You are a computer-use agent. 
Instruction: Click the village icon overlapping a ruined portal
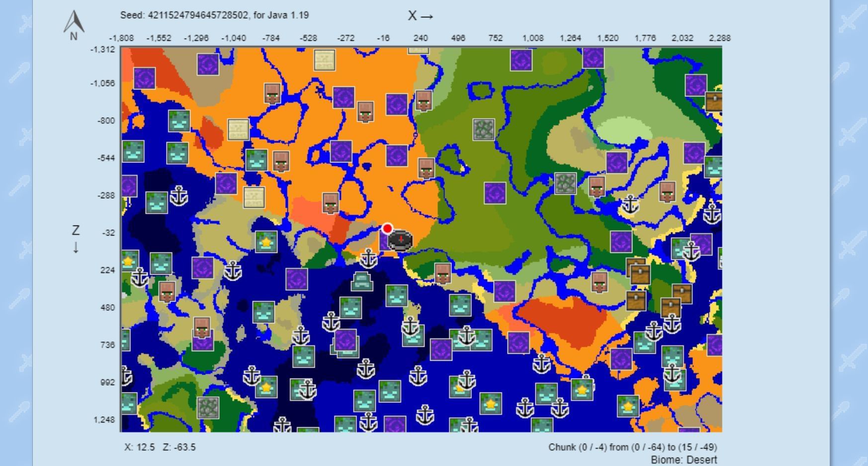(202, 329)
